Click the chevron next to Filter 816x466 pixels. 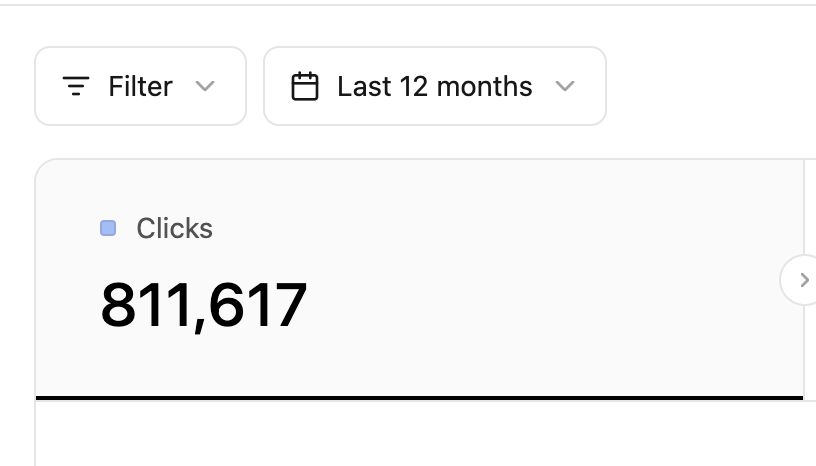205,86
